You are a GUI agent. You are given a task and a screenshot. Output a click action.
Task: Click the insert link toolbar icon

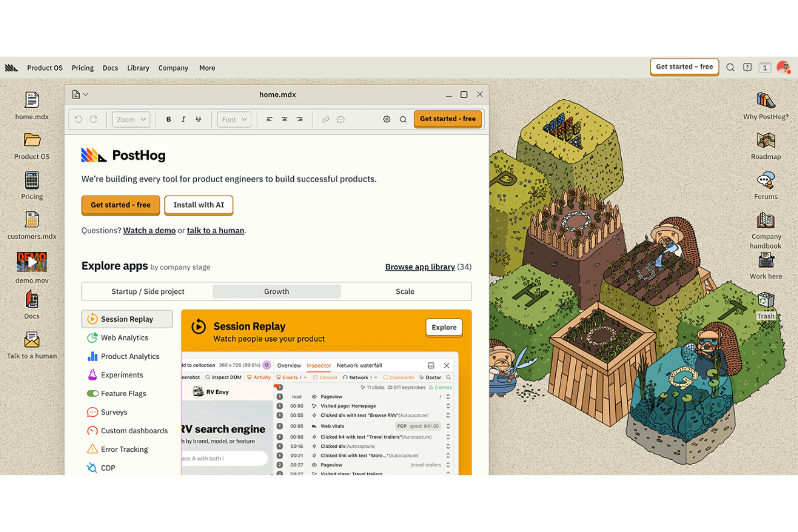click(326, 120)
